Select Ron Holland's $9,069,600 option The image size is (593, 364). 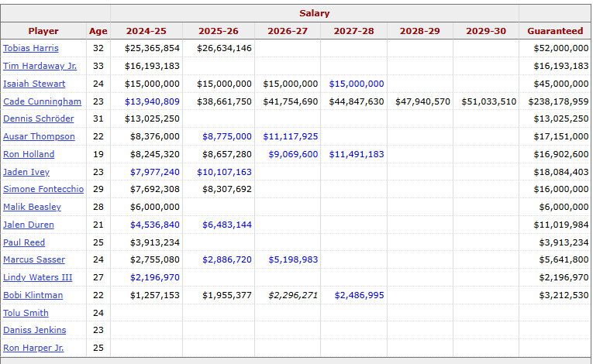click(293, 154)
